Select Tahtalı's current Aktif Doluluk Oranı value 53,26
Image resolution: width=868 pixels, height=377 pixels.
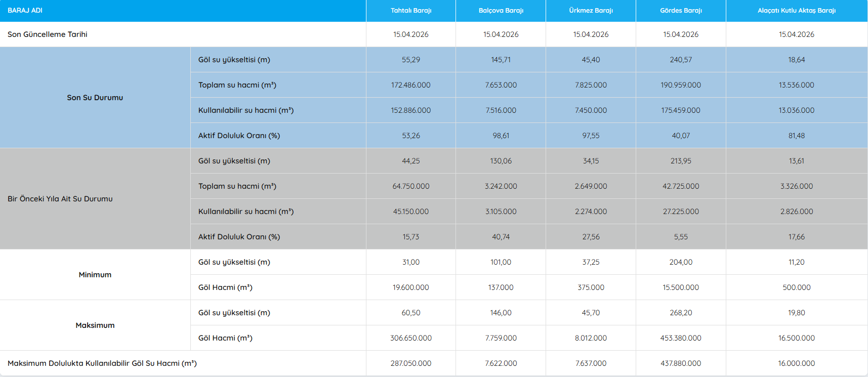[x=410, y=136]
